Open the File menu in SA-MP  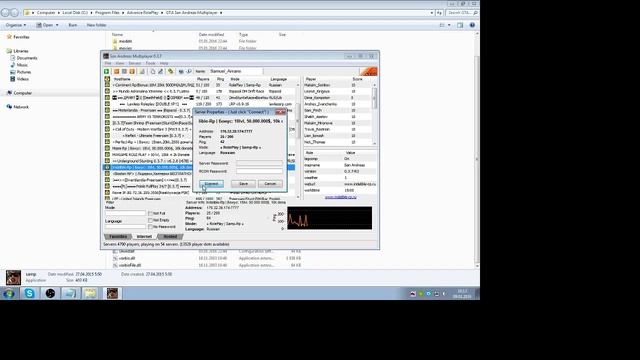pos(108,63)
